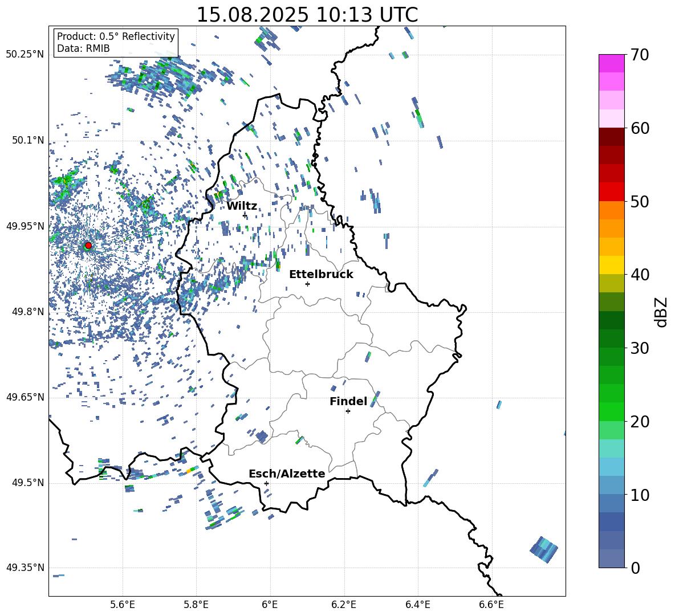Click the light cyan colorbar swatch above 10
This screenshot has width=675, height=616.
[611, 467]
